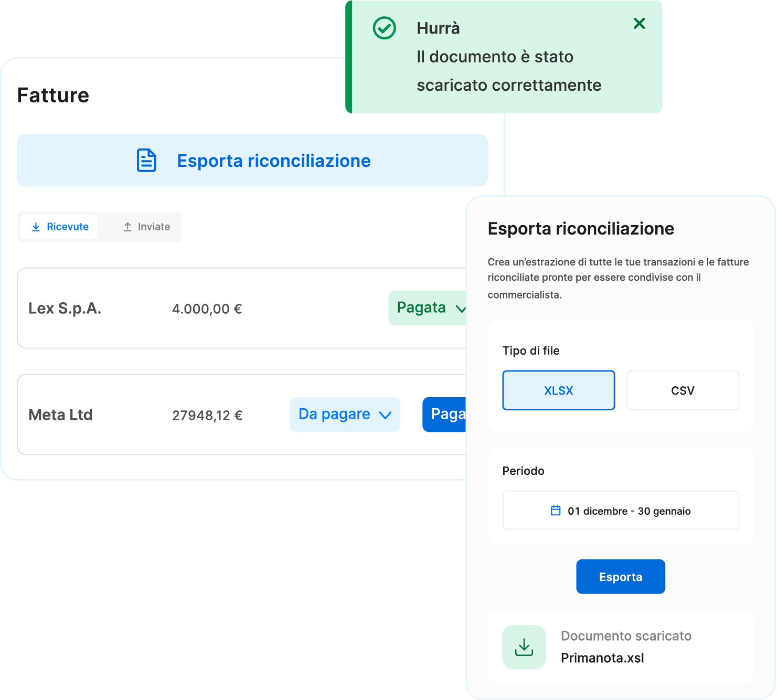Open the Primanota.xsl downloaded file
777x700 pixels.
click(x=602, y=658)
